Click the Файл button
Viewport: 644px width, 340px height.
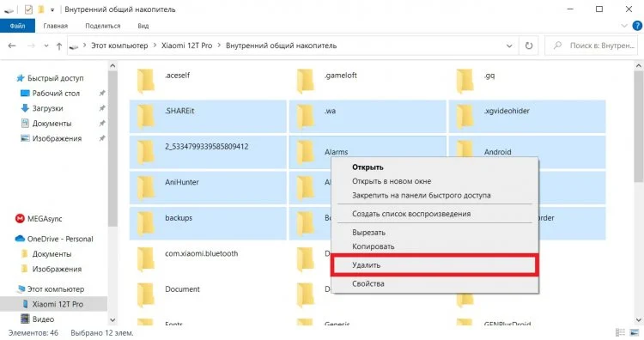point(17,26)
